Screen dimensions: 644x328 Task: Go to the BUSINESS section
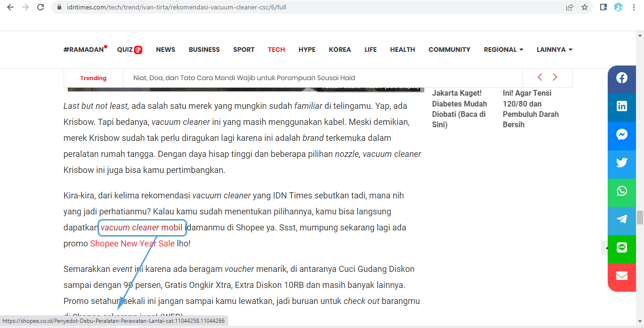click(204, 49)
